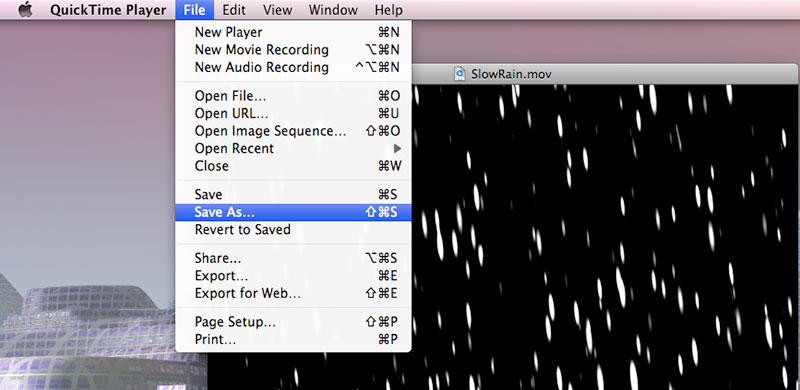This screenshot has width=800, height=390.
Task: Open the Window menu
Action: point(333,10)
